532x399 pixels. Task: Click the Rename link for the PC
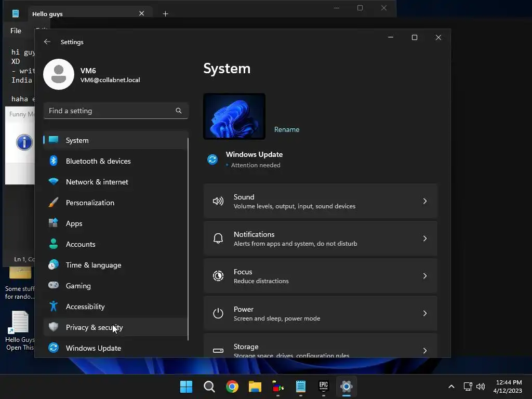287,129
